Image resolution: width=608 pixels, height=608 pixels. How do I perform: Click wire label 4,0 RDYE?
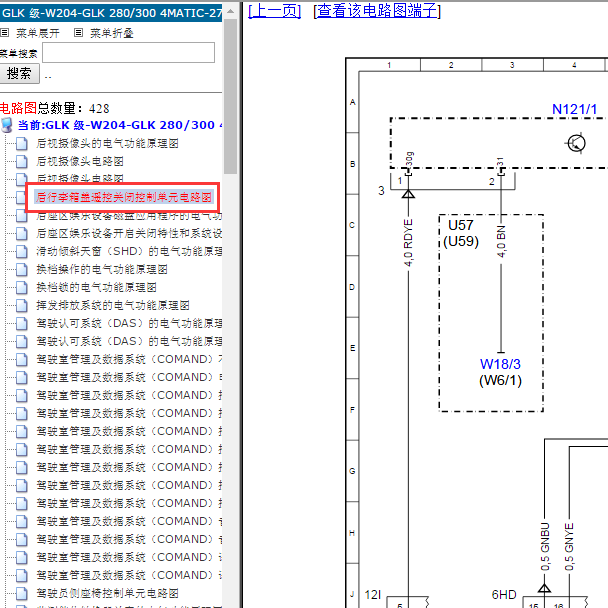pyautogui.click(x=408, y=243)
